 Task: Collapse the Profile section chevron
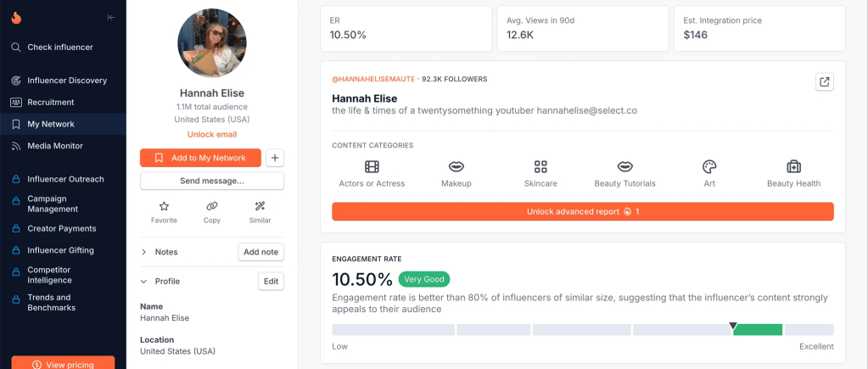pyautogui.click(x=144, y=282)
